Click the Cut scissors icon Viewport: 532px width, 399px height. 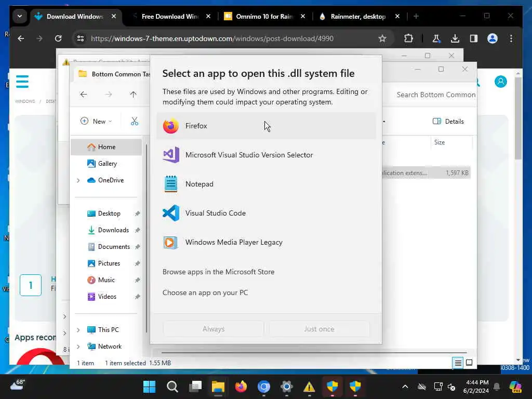(x=135, y=121)
